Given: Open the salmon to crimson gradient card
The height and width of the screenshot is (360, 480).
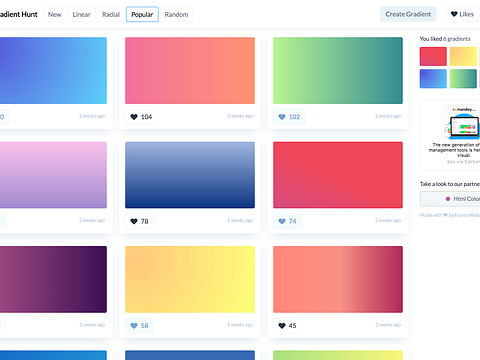Looking at the screenshot, I should (338, 279).
